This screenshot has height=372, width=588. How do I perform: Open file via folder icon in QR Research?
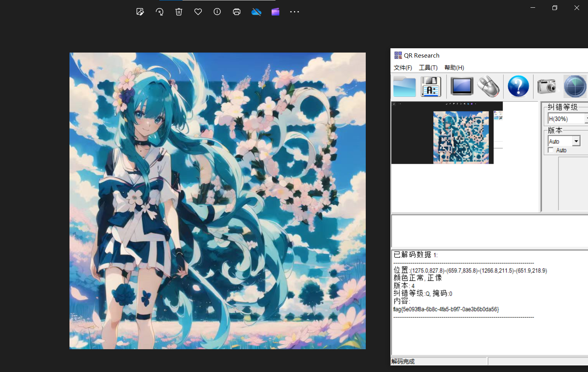[x=404, y=87]
